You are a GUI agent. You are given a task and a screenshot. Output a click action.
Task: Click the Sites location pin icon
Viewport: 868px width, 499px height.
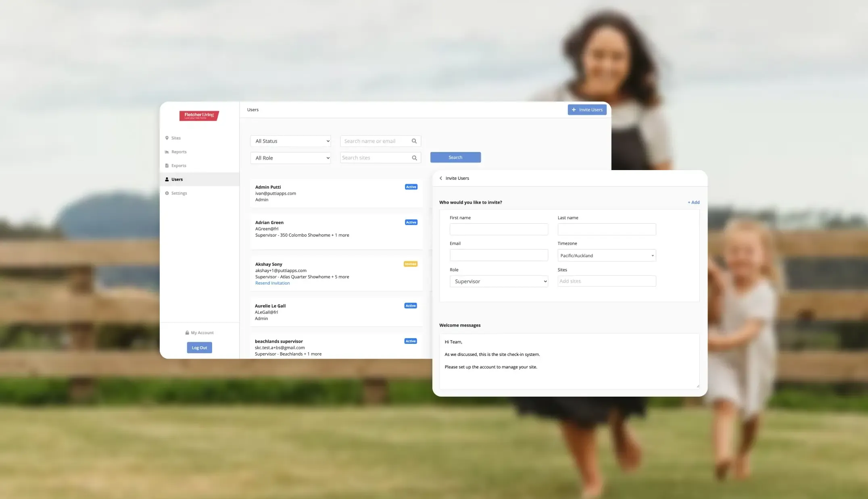pyautogui.click(x=167, y=138)
